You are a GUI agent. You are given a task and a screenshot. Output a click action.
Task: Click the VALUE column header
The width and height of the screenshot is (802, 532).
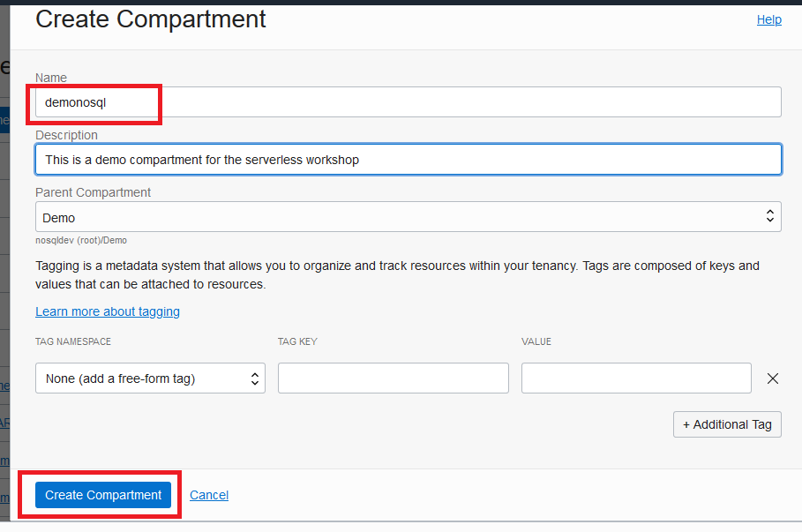(536, 341)
